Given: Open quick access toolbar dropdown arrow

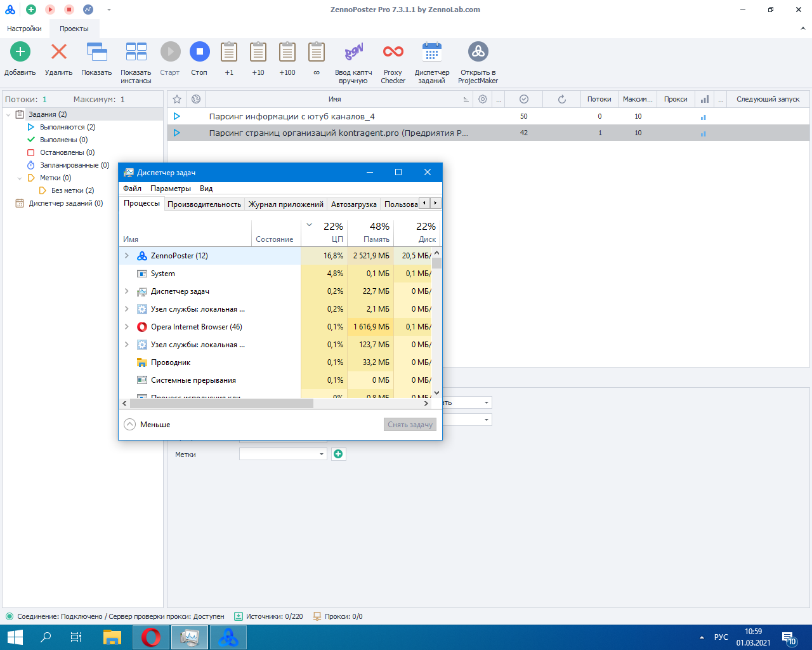Looking at the screenshot, I should (109, 10).
